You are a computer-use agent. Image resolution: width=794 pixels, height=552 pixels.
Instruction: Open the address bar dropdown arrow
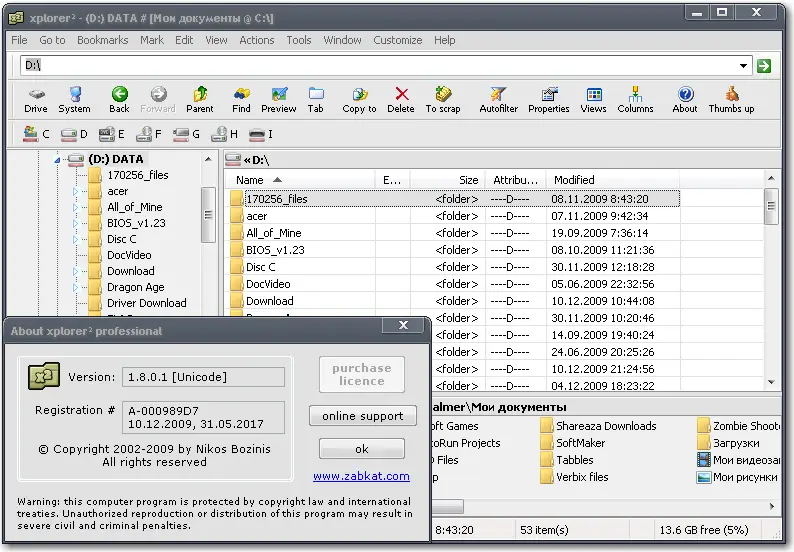coord(743,65)
